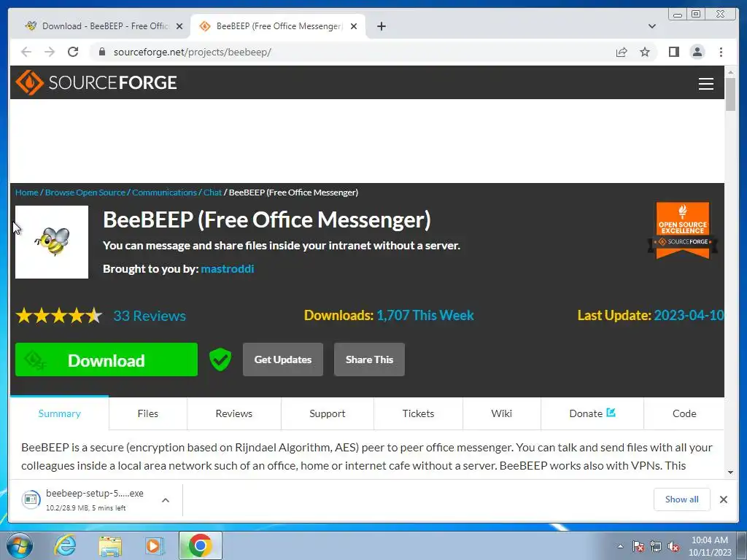747x560 pixels.
Task: Launch Internet Explorer from taskbar
Action: 65,545
